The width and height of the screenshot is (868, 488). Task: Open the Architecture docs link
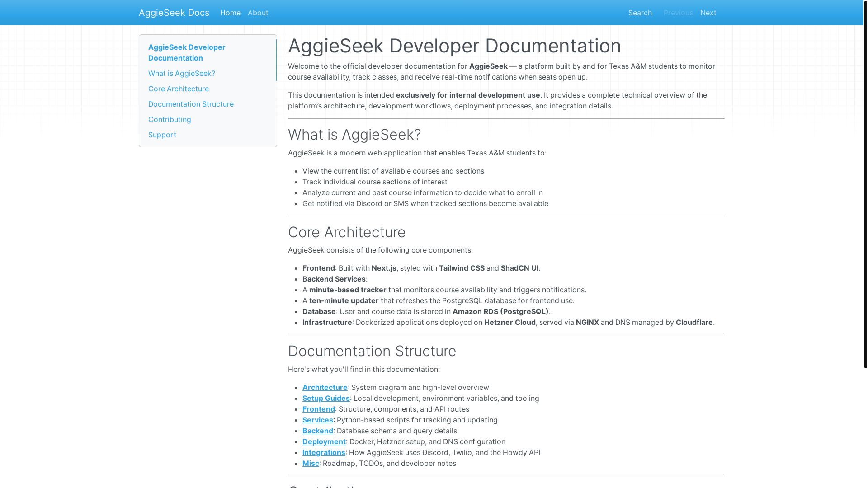pos(325,387)
